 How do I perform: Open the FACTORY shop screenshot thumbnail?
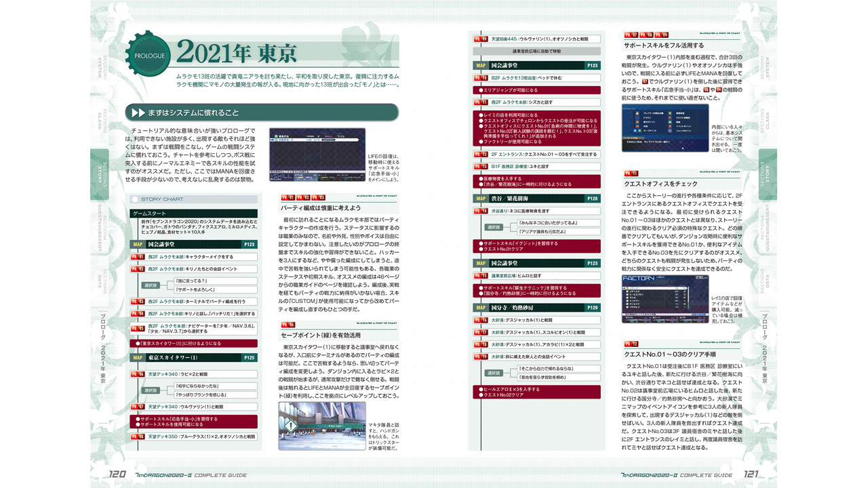pyautogui.click(x=665, y=299)
